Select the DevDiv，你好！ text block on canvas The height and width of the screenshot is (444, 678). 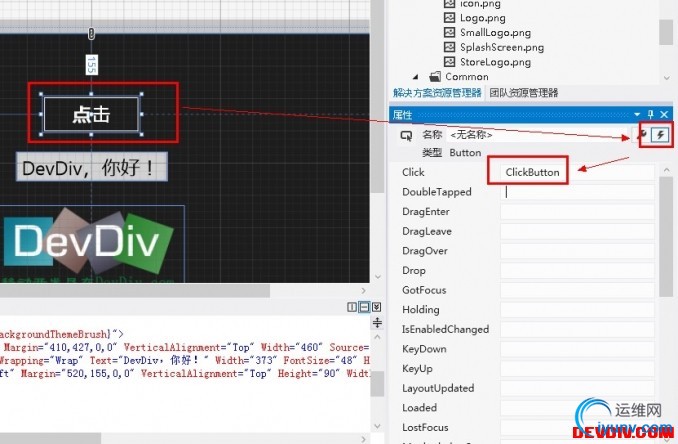point(92,167)
